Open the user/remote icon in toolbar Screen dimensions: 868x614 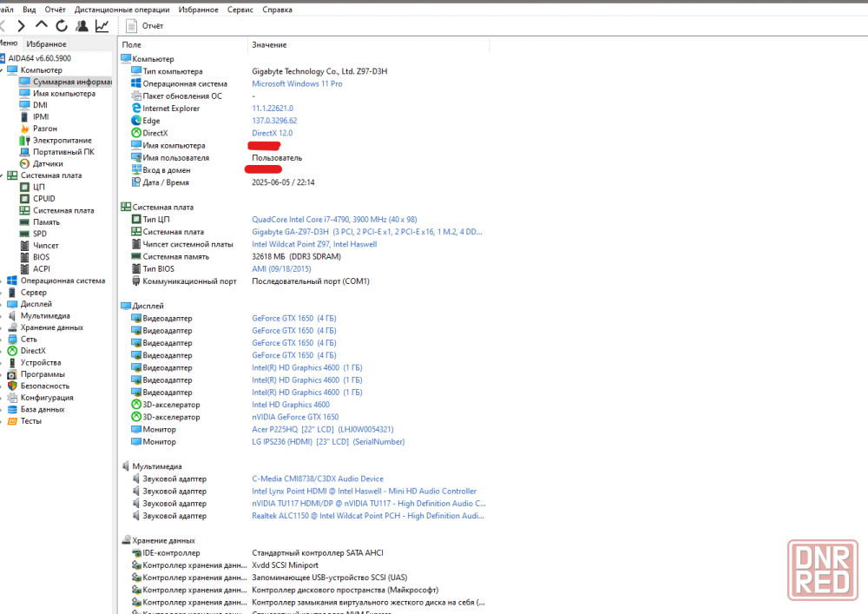(82, 25)
